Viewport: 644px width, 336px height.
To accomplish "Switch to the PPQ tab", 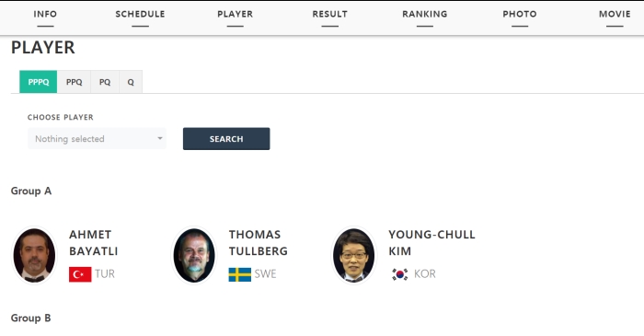I will point(74,82).
